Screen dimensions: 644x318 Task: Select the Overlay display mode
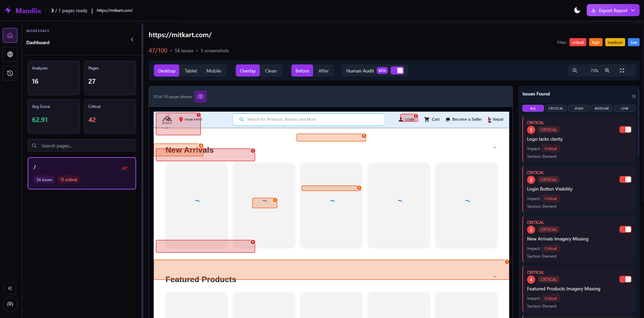(x=248, y=70)
